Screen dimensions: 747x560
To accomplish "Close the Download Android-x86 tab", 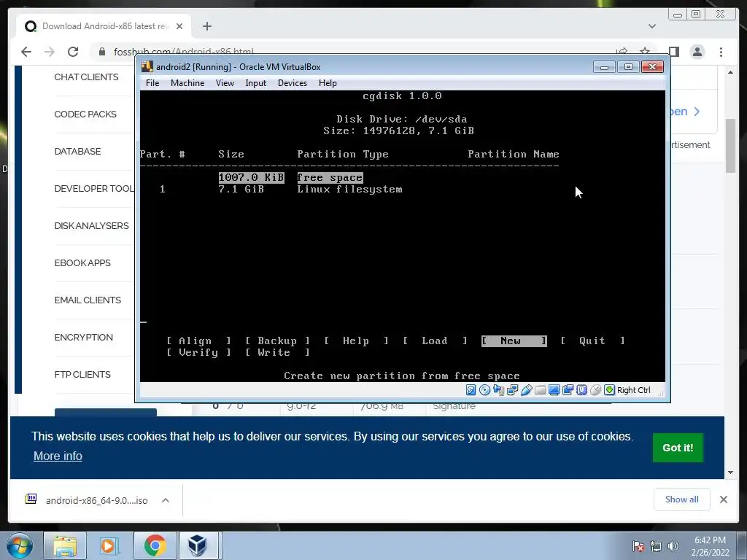I will (179, 26).
